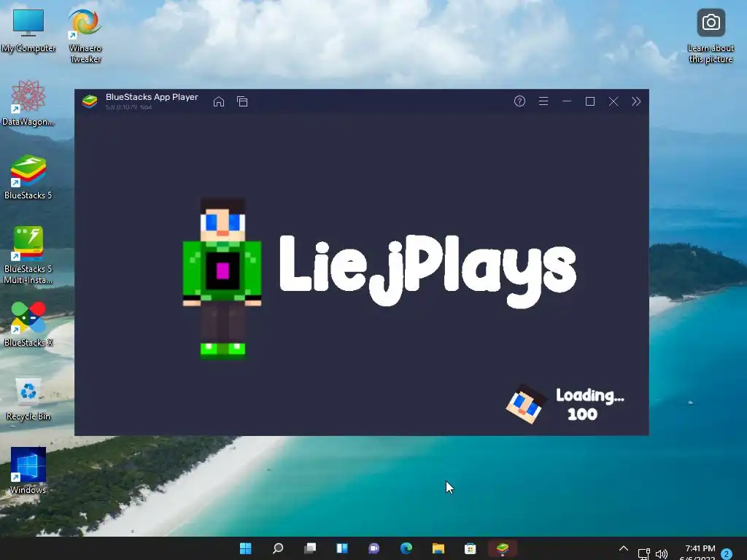Select Recycle Bin desktop icon
Image resolution: width=747 pixels, height=560 pixels.
coord(28,399)
